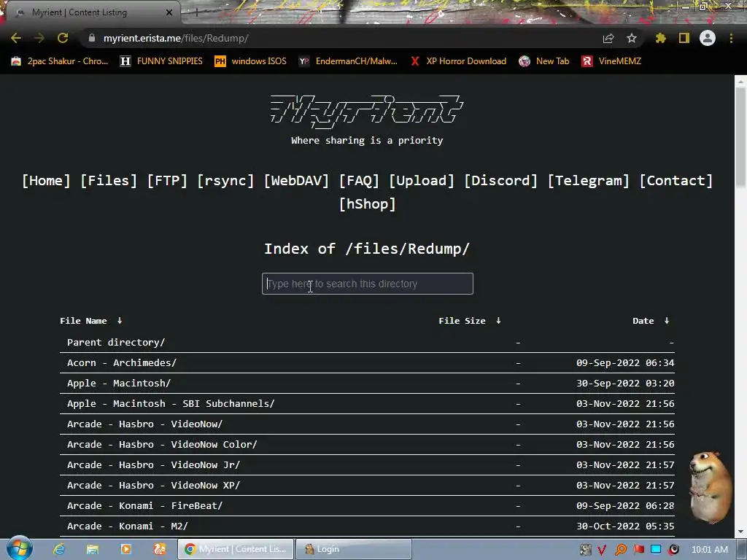
Task: Open the [rsync] navigation link
Action: [225, 181]
